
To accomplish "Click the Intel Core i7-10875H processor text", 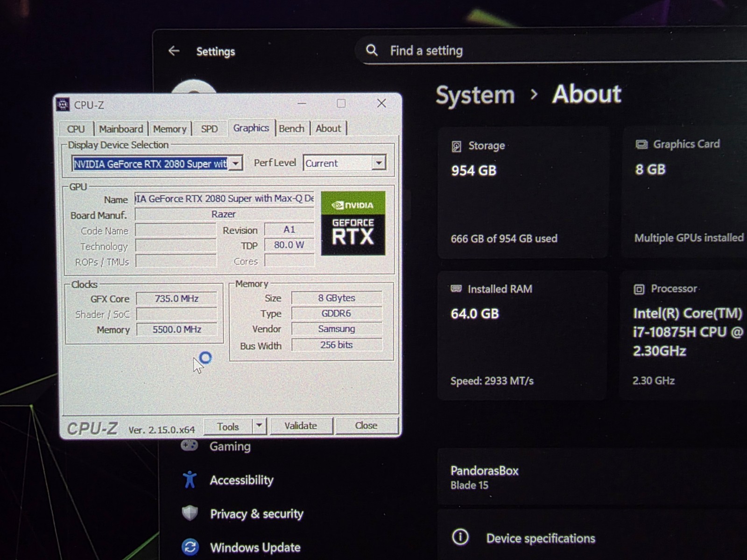I will coord(687,332).
